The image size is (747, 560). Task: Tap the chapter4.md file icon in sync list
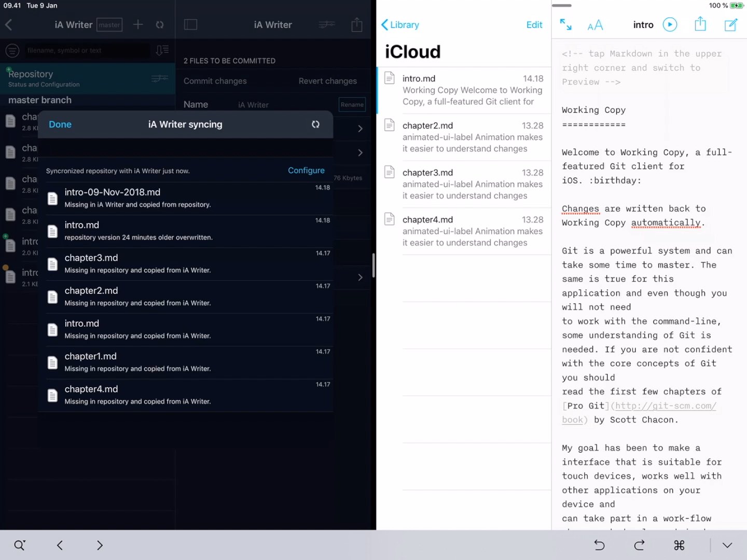52,396
